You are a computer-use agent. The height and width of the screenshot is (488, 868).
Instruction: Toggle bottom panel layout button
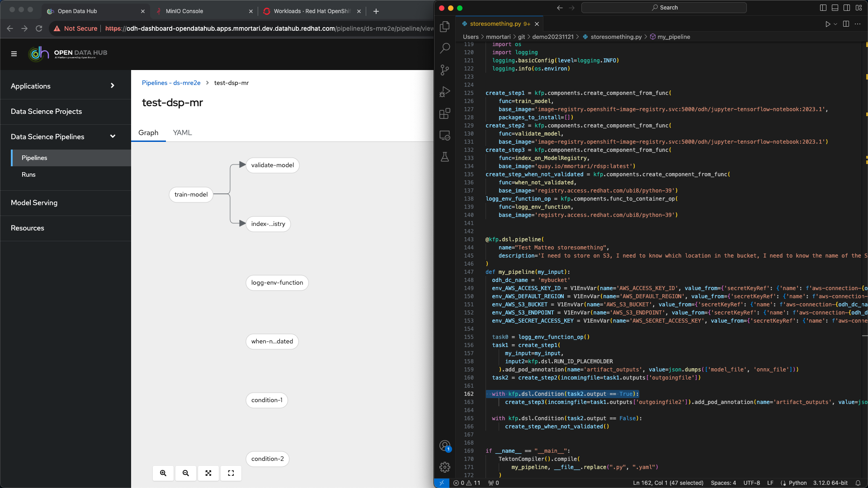coord(835,8)
